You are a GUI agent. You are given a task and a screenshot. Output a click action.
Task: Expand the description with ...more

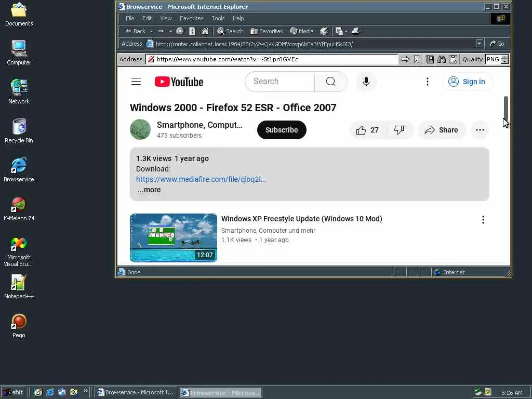pos(149,190)
